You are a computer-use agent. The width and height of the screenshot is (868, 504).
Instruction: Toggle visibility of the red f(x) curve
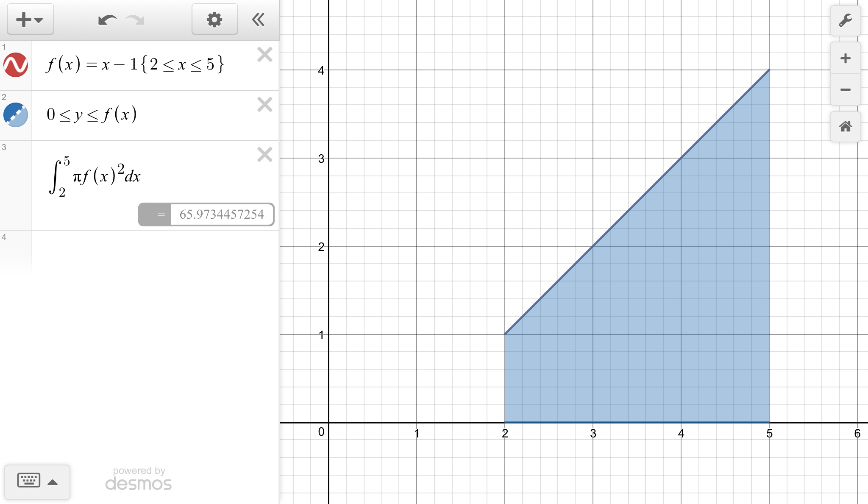point(16,65)
